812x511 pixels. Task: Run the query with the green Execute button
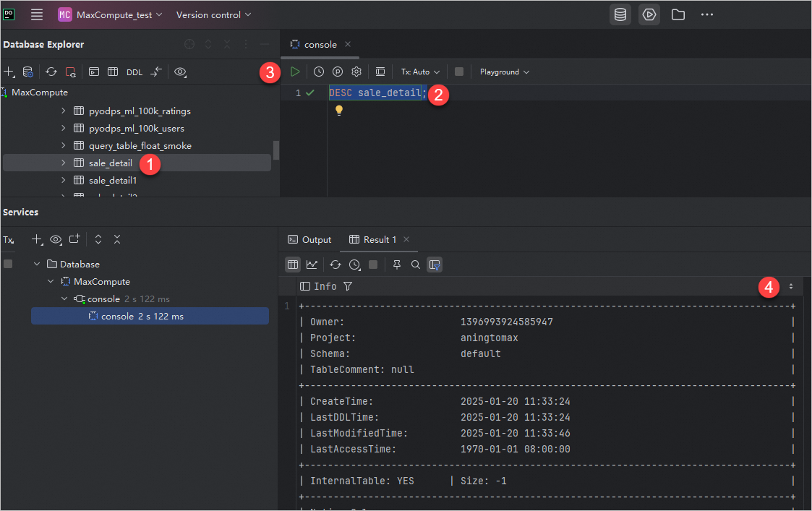(295, 72)
